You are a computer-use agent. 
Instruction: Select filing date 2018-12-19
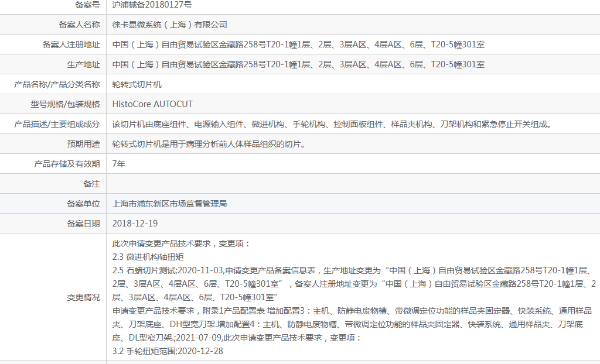(x=135, y=224)
